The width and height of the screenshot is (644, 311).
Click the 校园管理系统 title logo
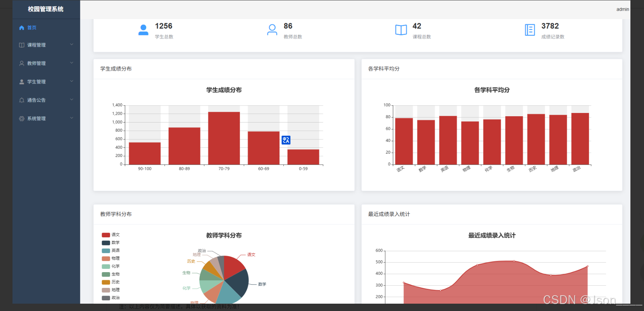coord(46,9)
